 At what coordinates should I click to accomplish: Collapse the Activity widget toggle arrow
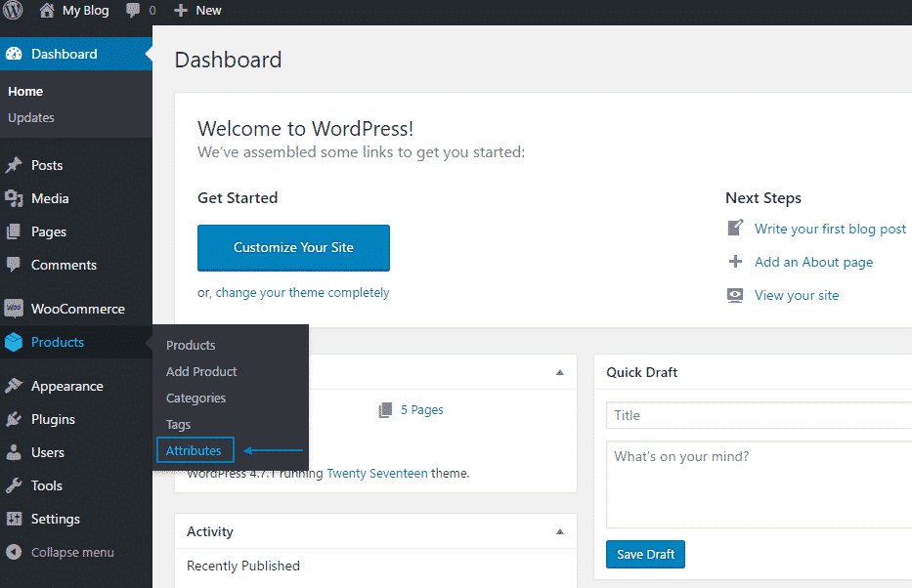pyautogui.click(x=560, y=531)
